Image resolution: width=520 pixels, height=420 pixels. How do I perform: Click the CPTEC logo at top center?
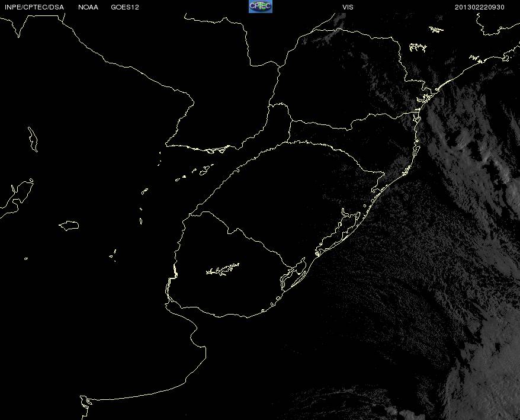(261, 7)
